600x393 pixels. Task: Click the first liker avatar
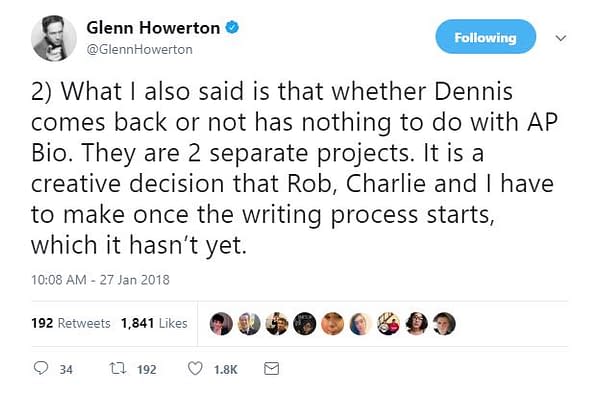pos(221,324)
